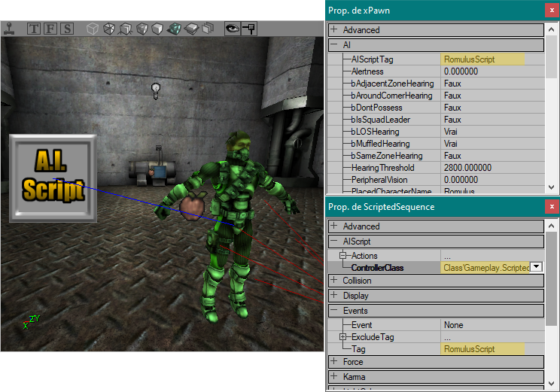Expand the Force section
Image resolution: width=560 pixels, height=392 pixels.
coord(334,361)
